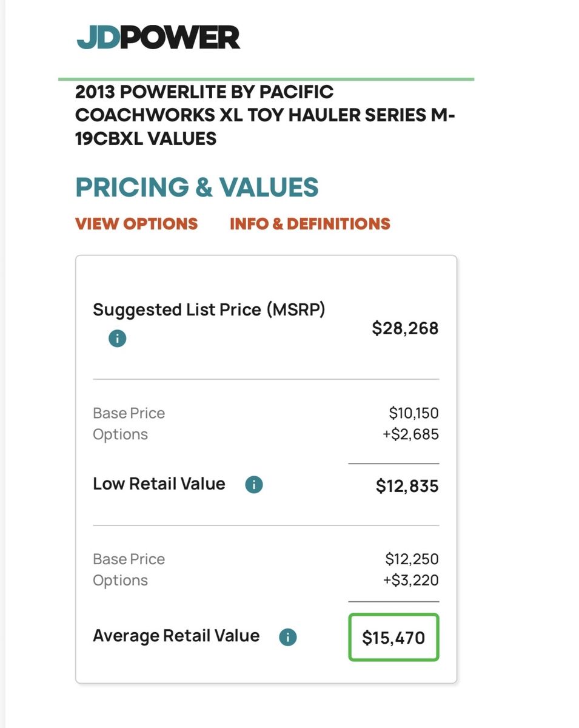Click the PRICING & VALUES heading

(x=197, y=187)
